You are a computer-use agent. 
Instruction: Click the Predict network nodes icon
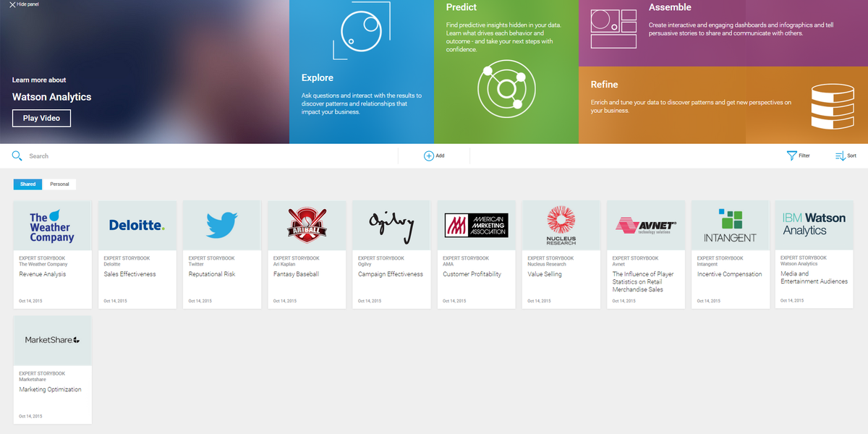[506, 90]
